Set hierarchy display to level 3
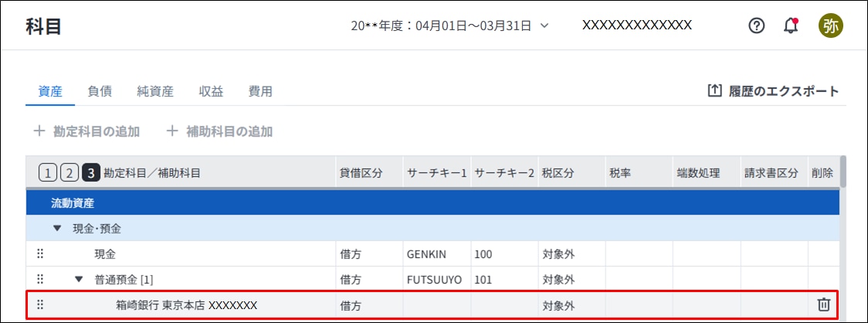The height and width of the screenshot is (323, 868). pos(91,173)
